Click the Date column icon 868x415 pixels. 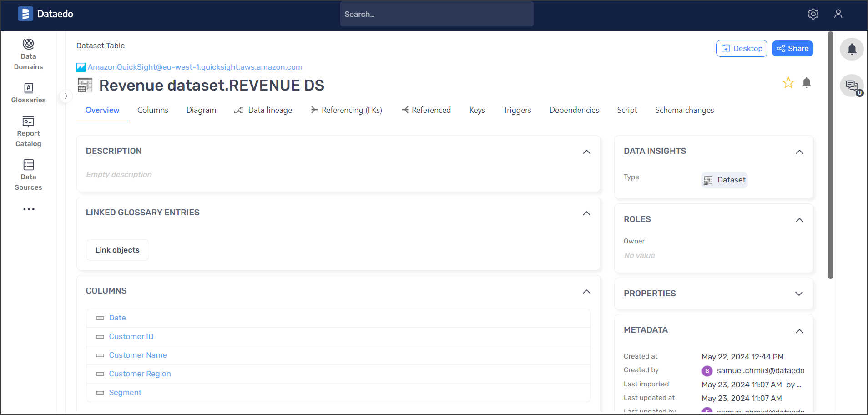click(100, 318)
